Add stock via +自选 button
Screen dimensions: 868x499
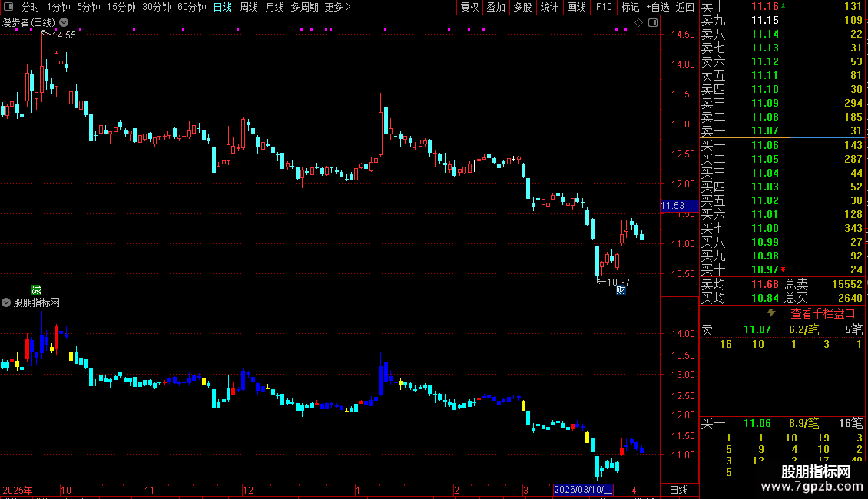coord(658,7)
